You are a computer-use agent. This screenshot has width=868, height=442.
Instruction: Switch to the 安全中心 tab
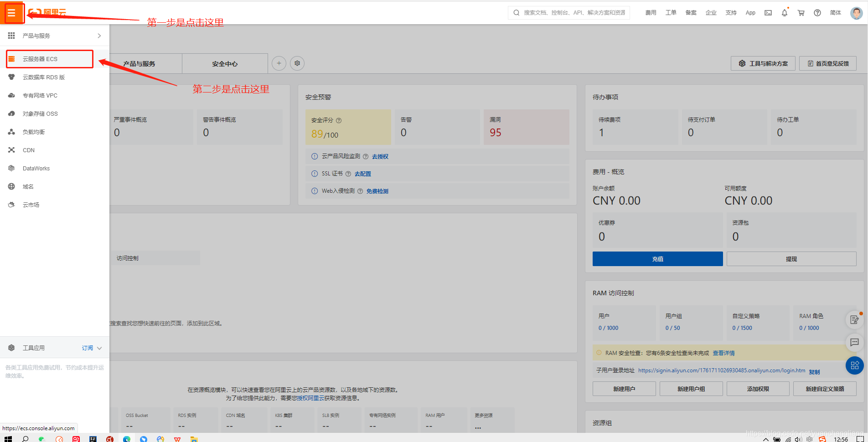pyautogui.click(x=225, y=64)
